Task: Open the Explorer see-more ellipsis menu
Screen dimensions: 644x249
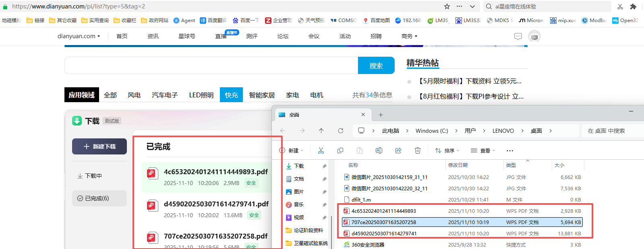Action: (x=510, y=150)
